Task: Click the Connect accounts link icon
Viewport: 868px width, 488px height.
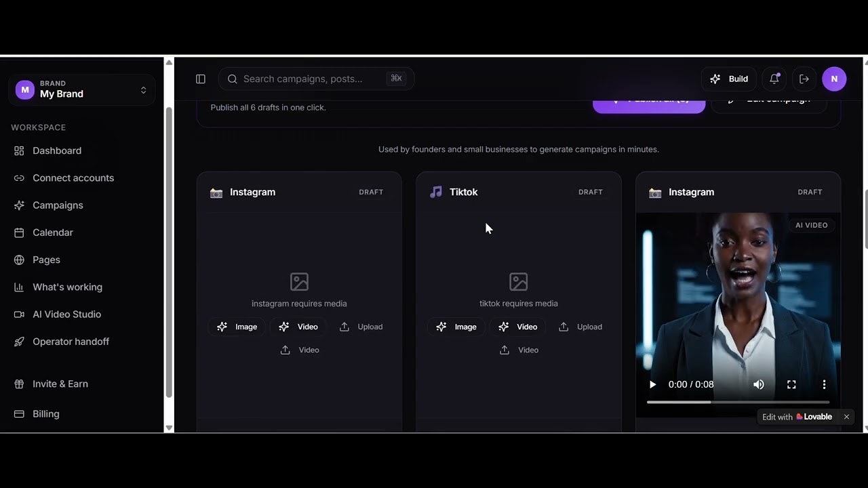Action: 19,178
